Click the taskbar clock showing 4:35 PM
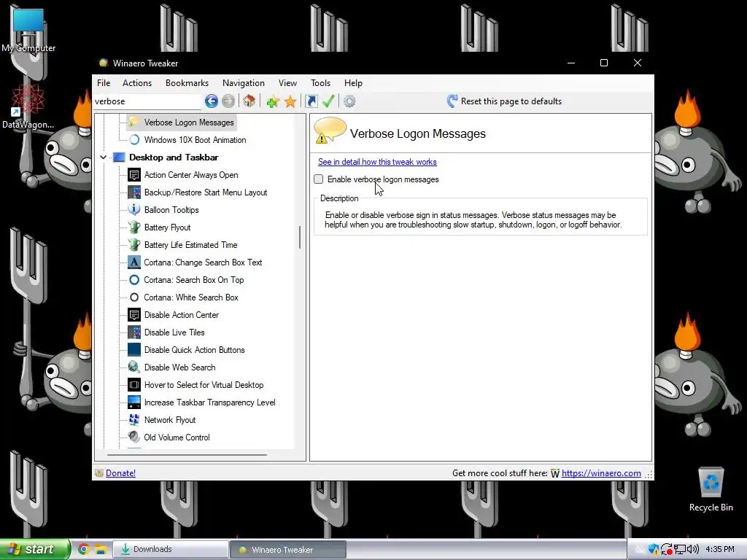The image size is (747, 560). click(720, 549)
